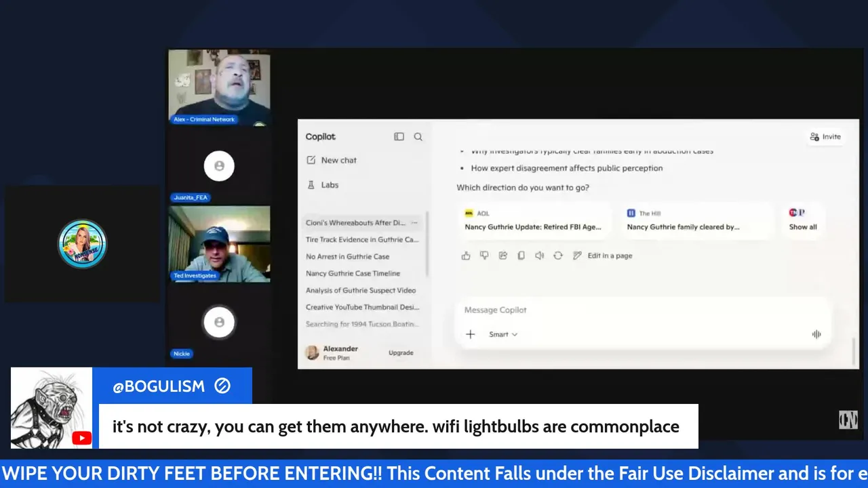Click the YouTube logo on commenter avatar

pyautogui.click(x=81, y=439)
